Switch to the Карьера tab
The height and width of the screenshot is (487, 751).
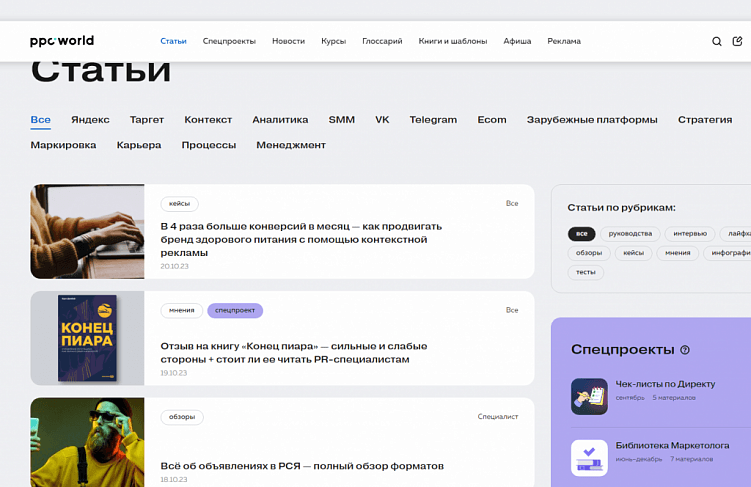click(139, 145)
